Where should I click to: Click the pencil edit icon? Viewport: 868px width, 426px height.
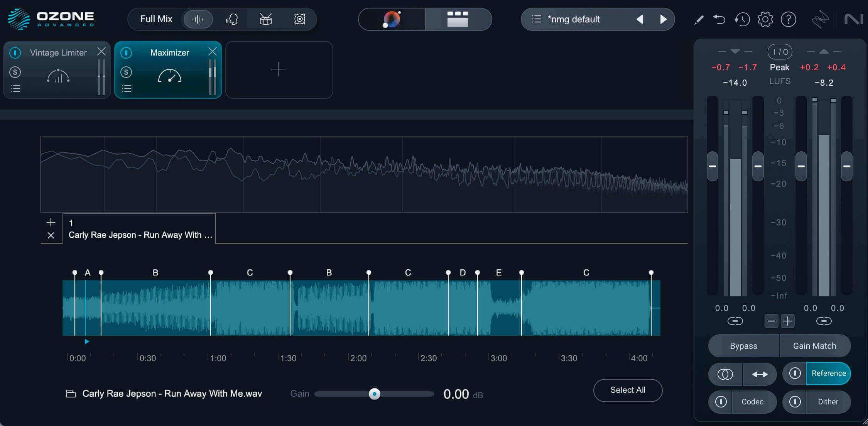[x=699, y=20]
